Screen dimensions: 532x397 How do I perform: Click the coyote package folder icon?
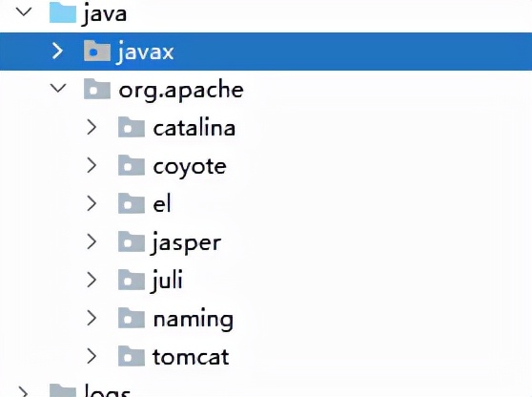(x=132, y=165)
